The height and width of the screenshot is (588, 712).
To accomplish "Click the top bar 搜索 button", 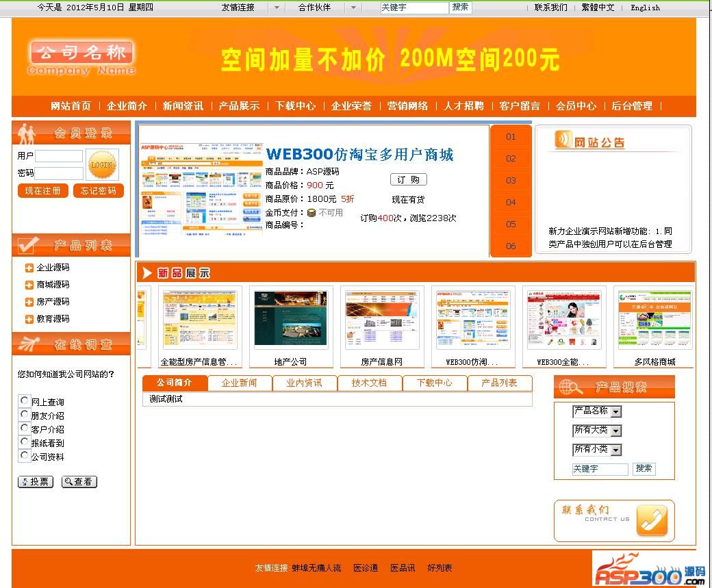I will click(461, 8).
